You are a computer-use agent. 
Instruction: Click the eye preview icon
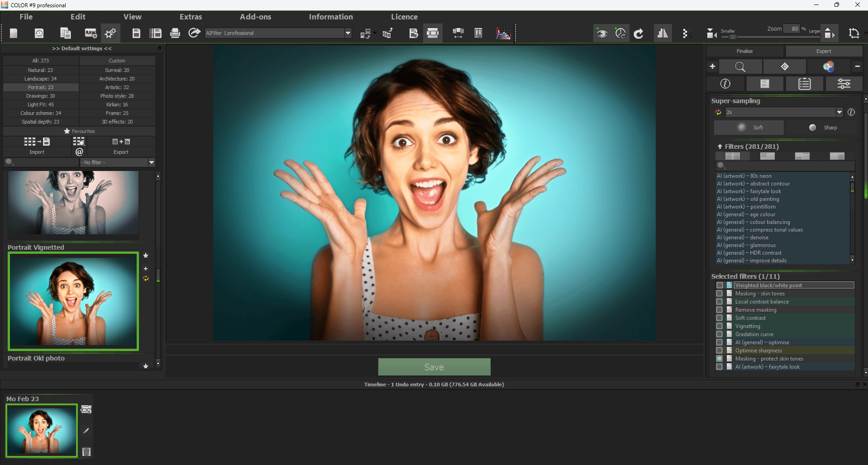602,33
